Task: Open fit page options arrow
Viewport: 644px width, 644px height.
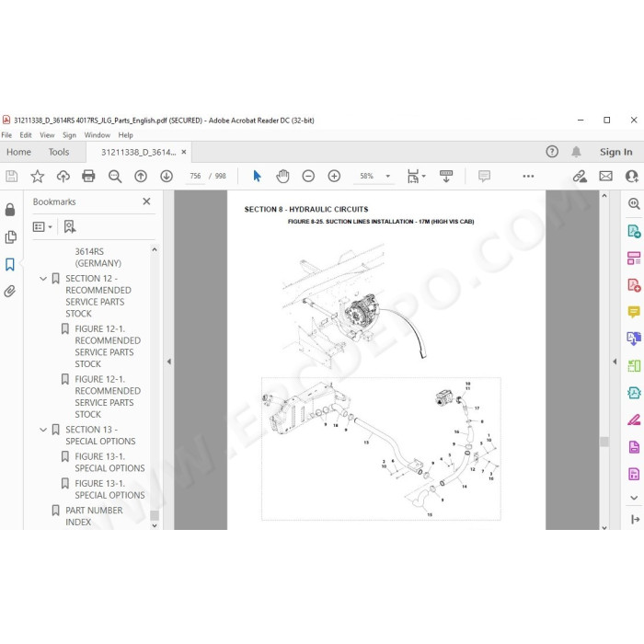Action: pos(424,177)
